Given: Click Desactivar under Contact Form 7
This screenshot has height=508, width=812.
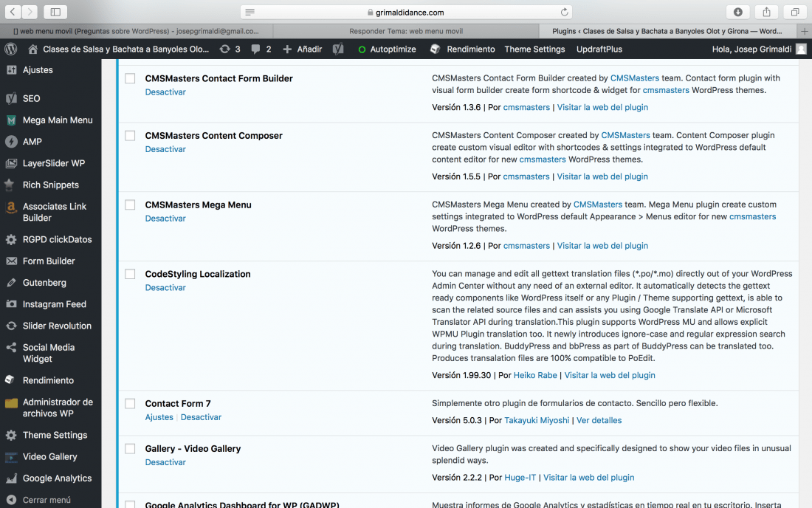Looking at the screenshot, I should pyautogui.click(x=201, y=417).
